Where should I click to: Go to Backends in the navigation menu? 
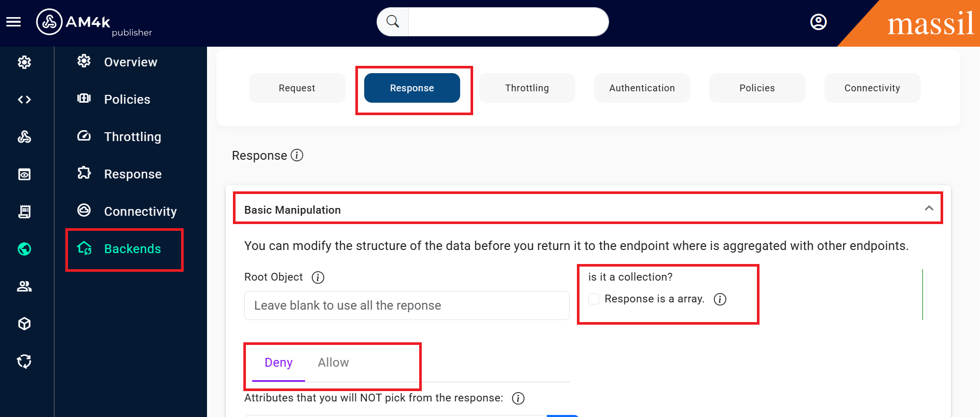pyautogui.click(x=132, y=249)
